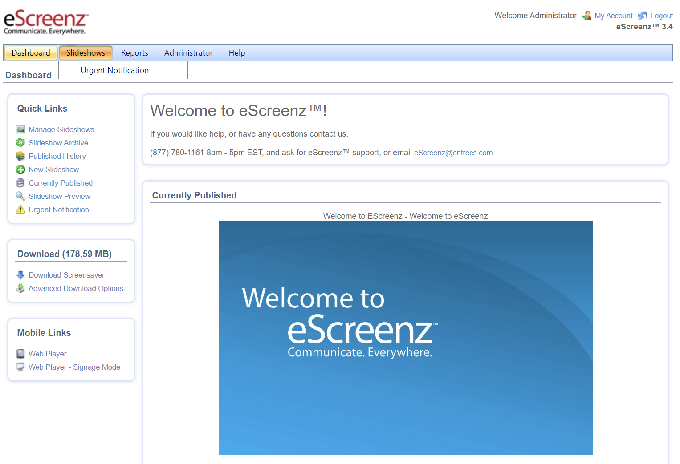Open the Manage Slideshows link

click(61, 129)
